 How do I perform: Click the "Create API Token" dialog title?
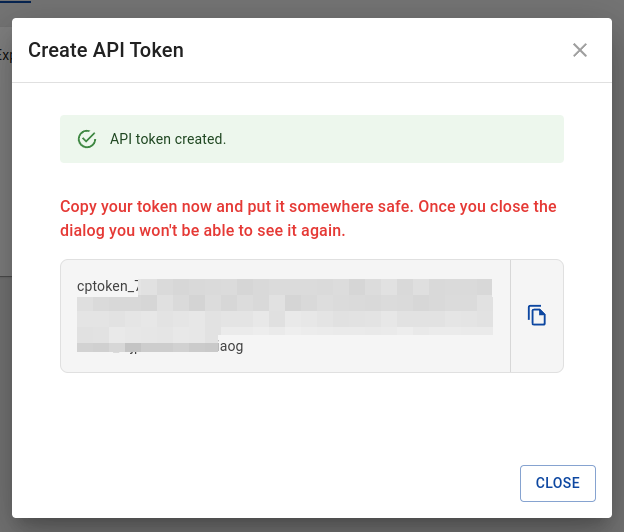pyautogui.click(x=106, y=50)
